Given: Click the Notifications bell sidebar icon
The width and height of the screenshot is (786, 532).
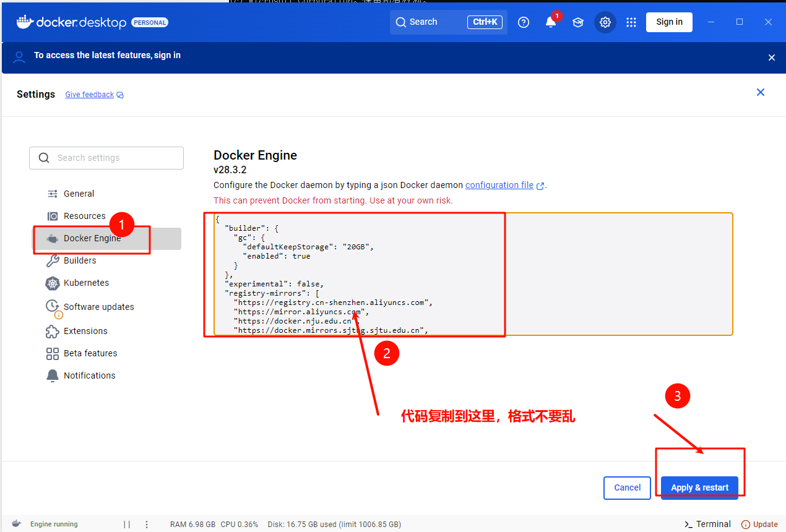Looking at the screenshot, I should point(53,376).
